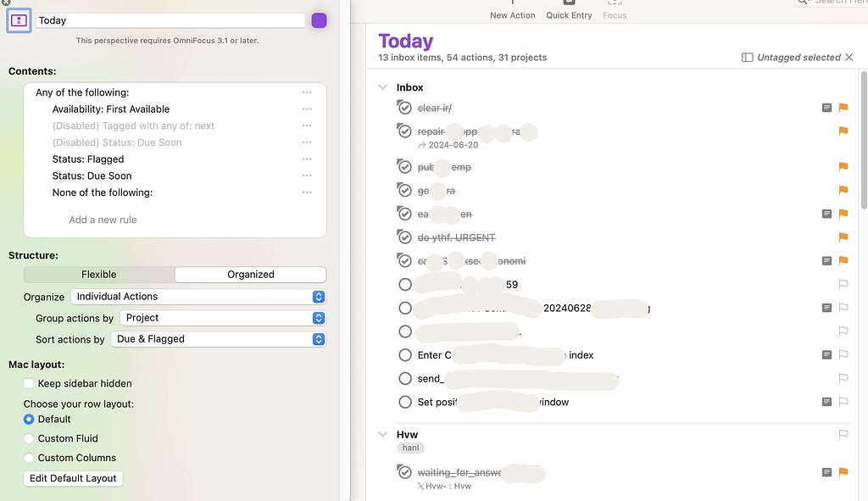Select the 'Custom Fluid' row layout option
The image size is (868, 501).
click(x=28, y=438)
